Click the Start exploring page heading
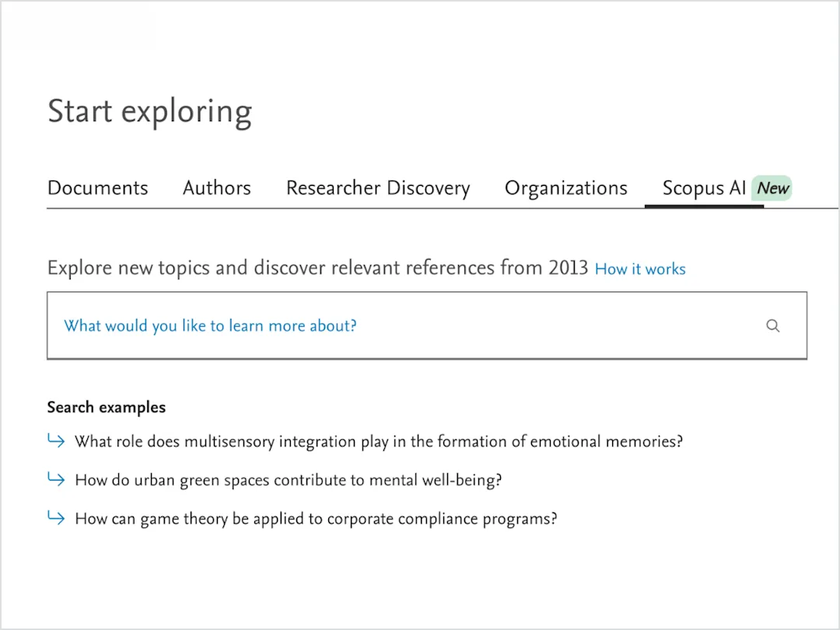 [149, 111]
